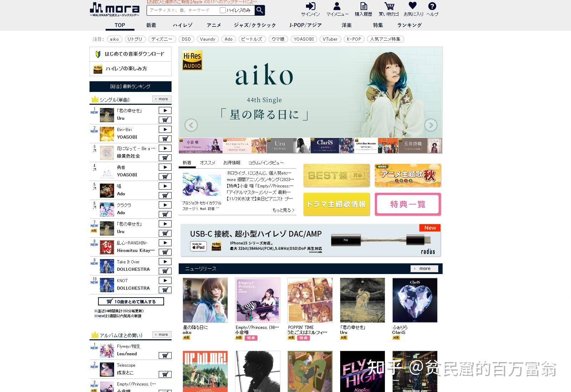
Task: Click the K-POP tag pill
Action: click(x=354, y=39)
